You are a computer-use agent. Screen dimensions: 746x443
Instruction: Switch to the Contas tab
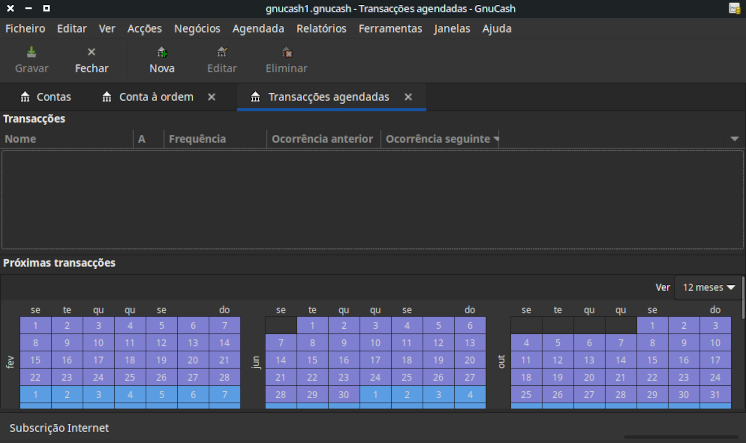[x=45, y=97]
